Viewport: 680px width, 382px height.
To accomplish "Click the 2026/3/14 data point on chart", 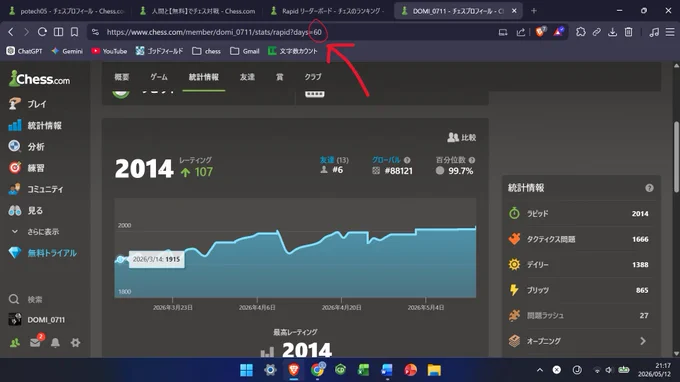I will [x=120, y=259].
